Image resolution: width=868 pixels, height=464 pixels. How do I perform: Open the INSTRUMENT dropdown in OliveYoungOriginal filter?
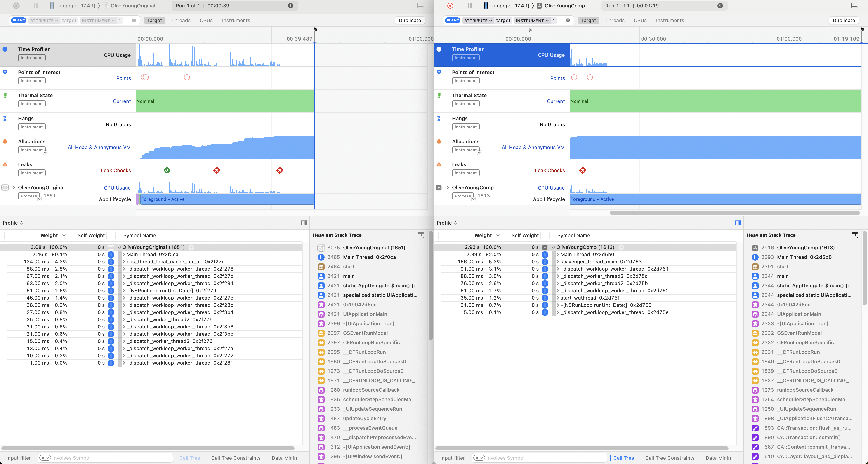point(98,21)
